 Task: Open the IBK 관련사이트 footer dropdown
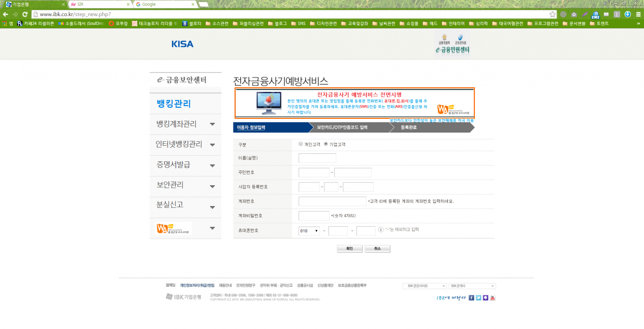425,286
